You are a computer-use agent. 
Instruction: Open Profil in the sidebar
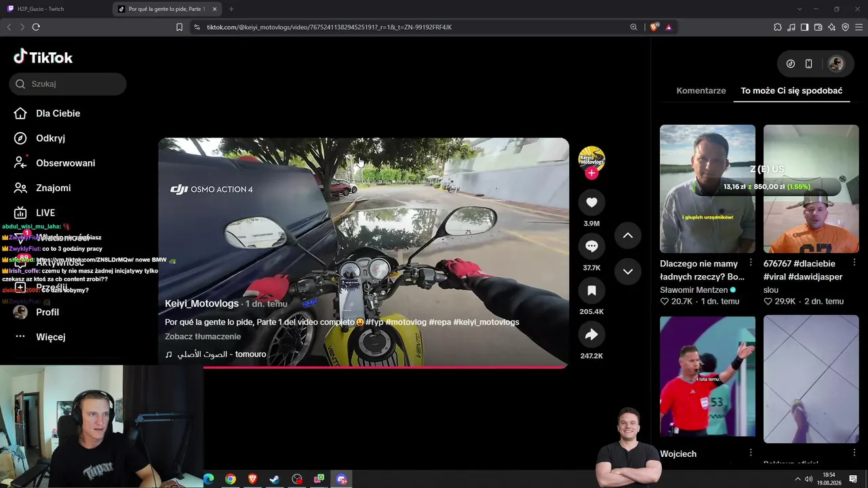[36, 312]
